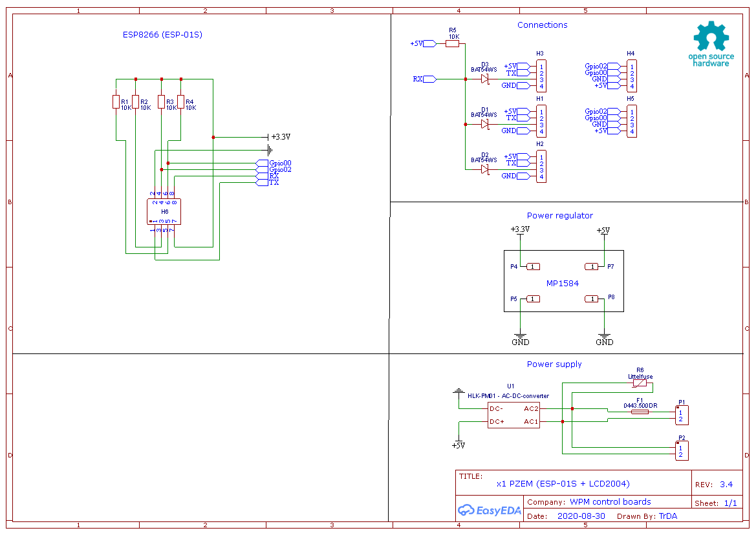Click the 'REV: 3.4' field

714,485
